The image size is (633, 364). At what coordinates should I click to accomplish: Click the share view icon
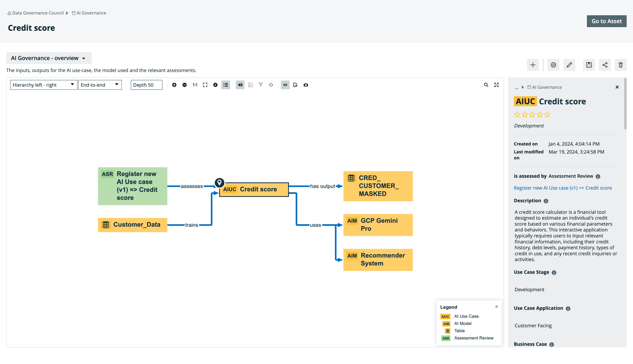pyautogui.click(x=605, y=65)
